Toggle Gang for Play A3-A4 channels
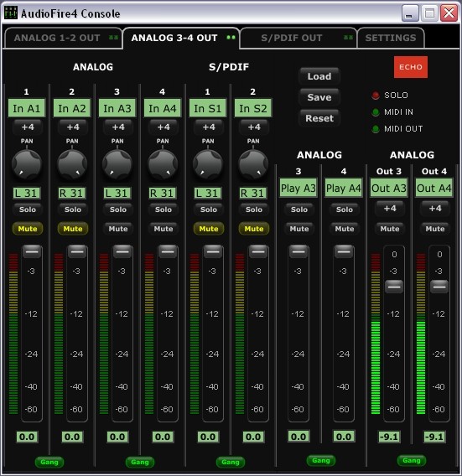This screenshot has width=462, height=476. (x=321, y=461)
